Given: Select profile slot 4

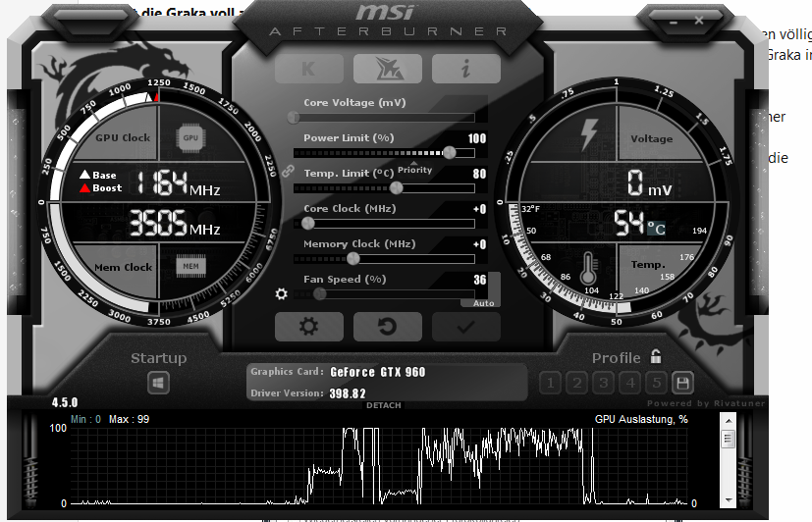Looking at the screenshot, I should click(x=630, y=384).
